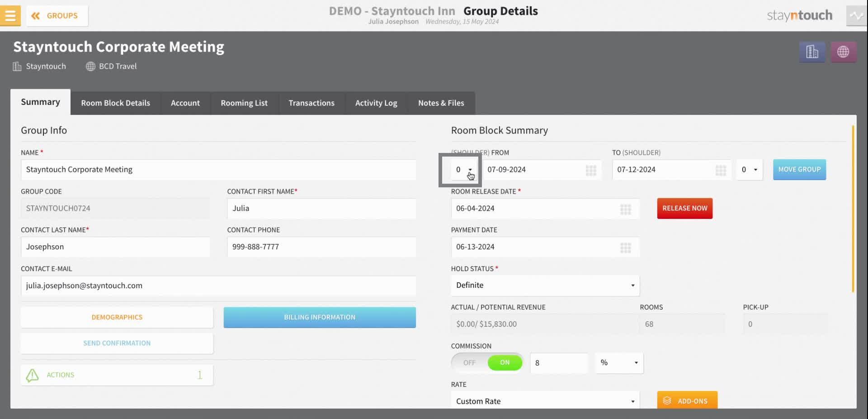
Task: Click the Contact Phone field
Action: click(321, 247)
